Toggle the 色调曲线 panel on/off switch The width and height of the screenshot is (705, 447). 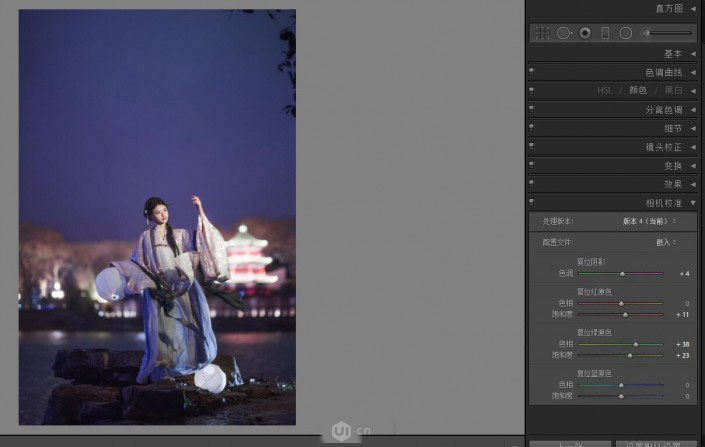point(532,72)
